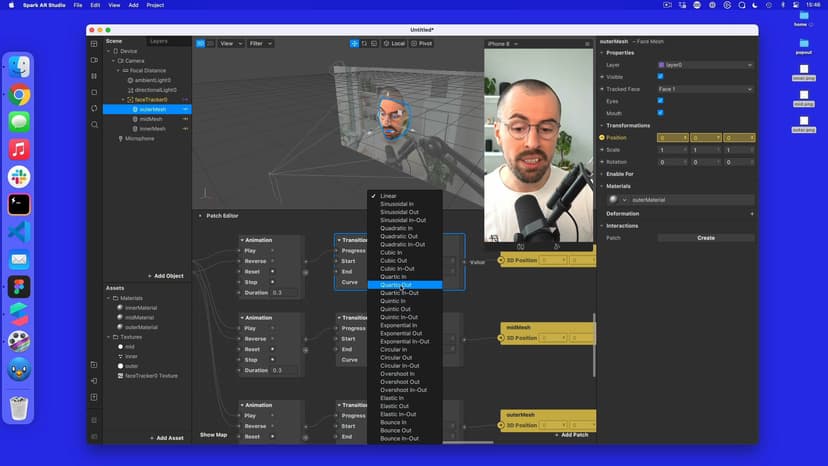Select midMesh in the Scene tree
This screenshot has height=466, width=828.
[150, 119]
